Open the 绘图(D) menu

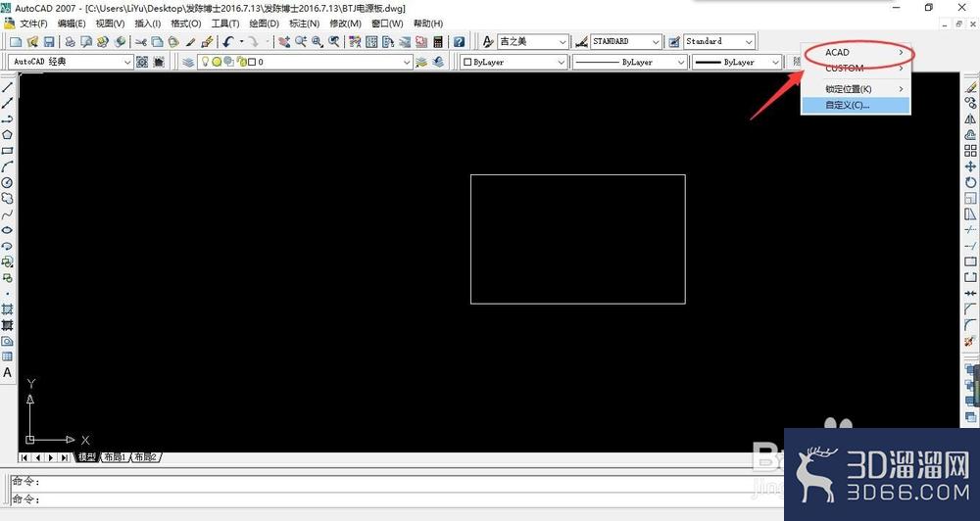pos(264,24)
